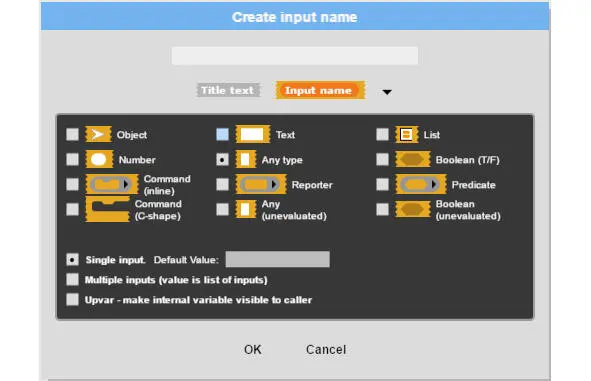Click the Default Value: label
591x381 pixels.
(x=186, y=260)
